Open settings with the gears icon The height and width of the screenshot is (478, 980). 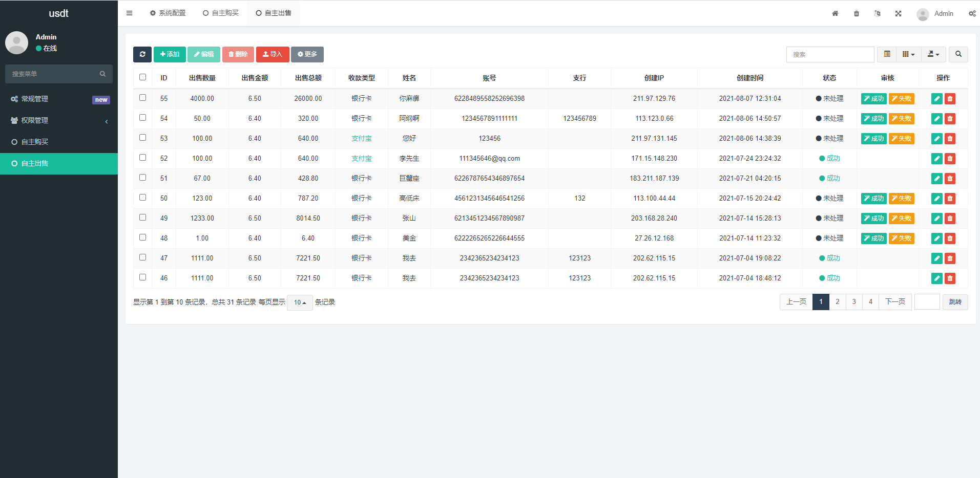pos(972,14)
